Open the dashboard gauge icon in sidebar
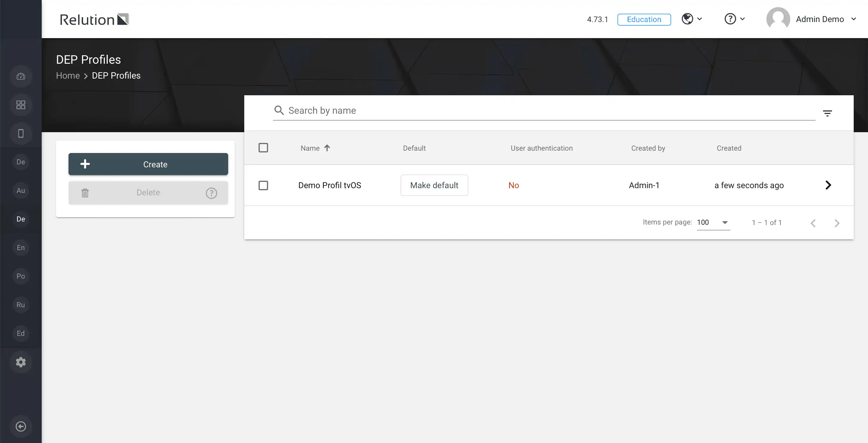Viewport: 868px width, 443px height. 21,77
